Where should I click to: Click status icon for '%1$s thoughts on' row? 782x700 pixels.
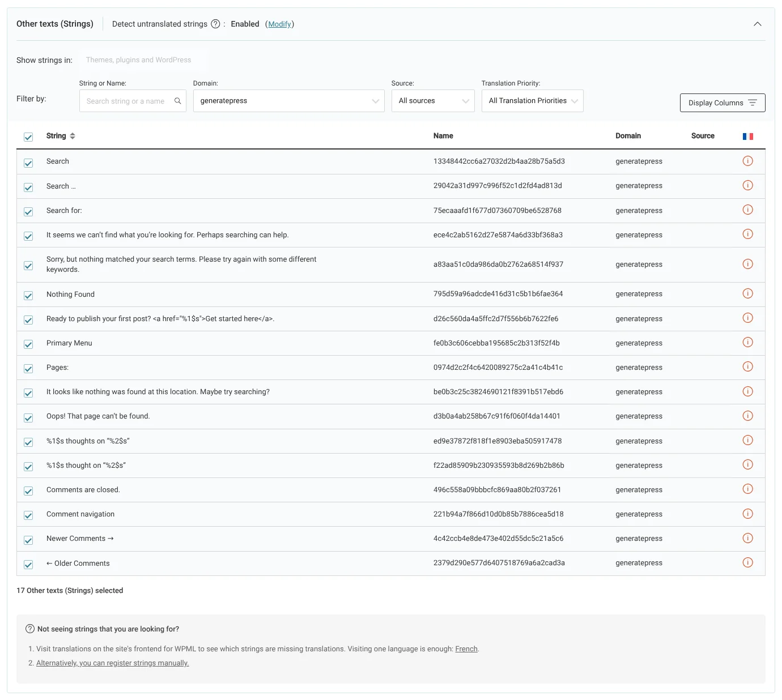pyautogui.click(x=747, y=441)
